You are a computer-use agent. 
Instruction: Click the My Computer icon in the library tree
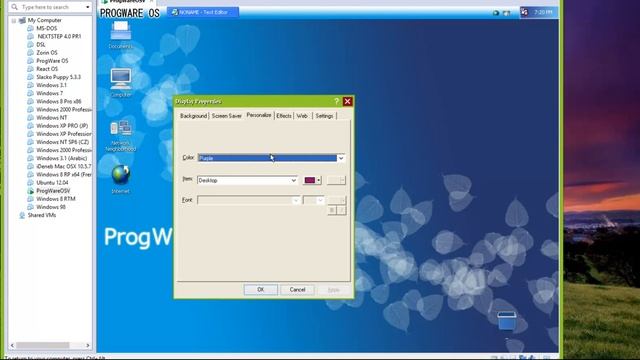22,20
